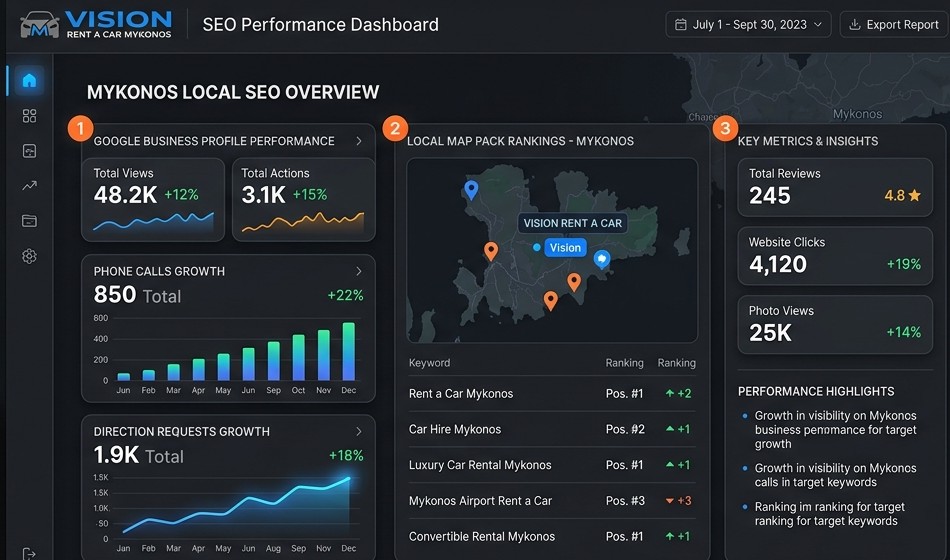
Task: Click the VISION RENT A CAR map tooltip
Action: click(573, 223)
